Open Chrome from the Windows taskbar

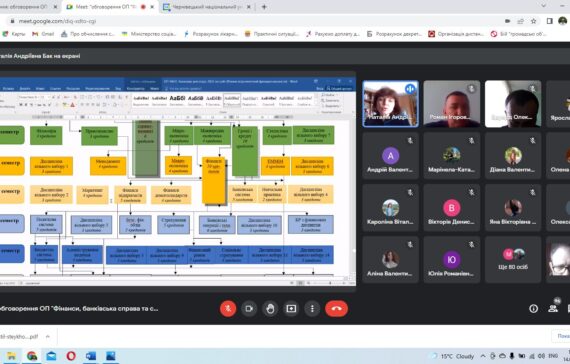[x=32, y=356]
